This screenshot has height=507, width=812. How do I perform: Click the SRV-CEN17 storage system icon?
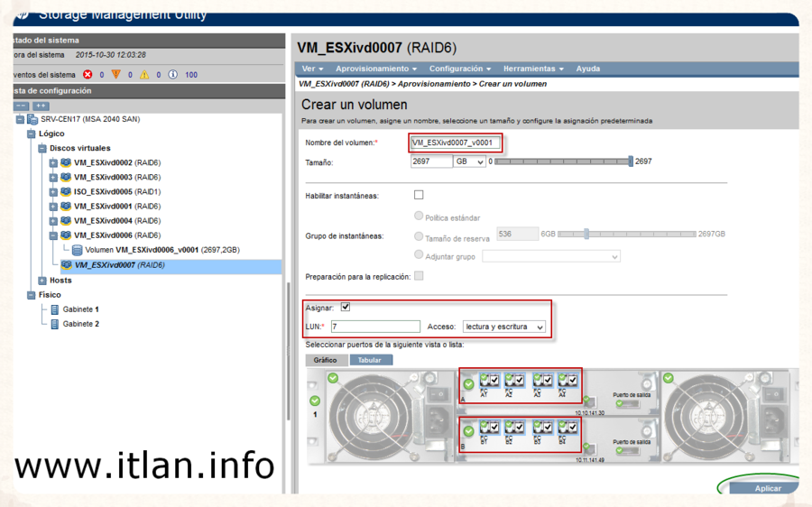[x=32, y=119]
